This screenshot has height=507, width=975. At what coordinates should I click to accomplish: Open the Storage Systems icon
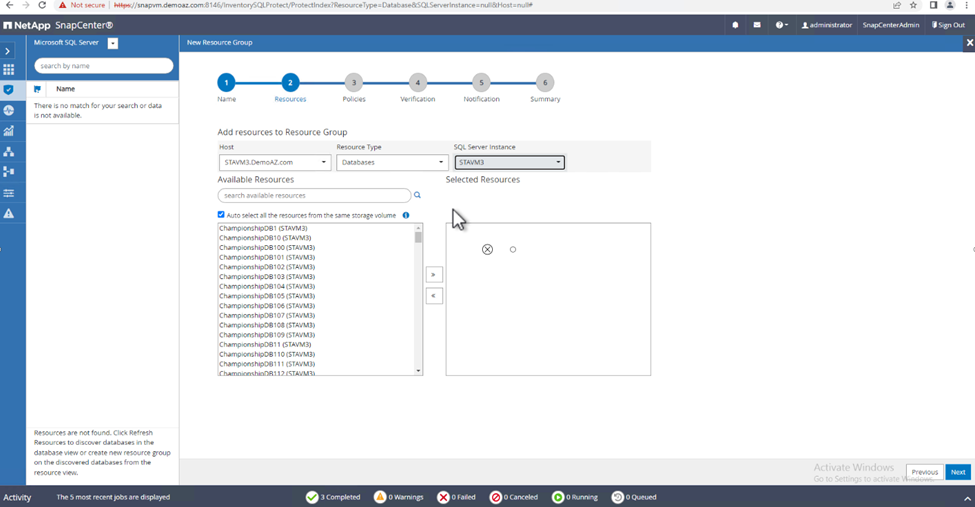9,172
